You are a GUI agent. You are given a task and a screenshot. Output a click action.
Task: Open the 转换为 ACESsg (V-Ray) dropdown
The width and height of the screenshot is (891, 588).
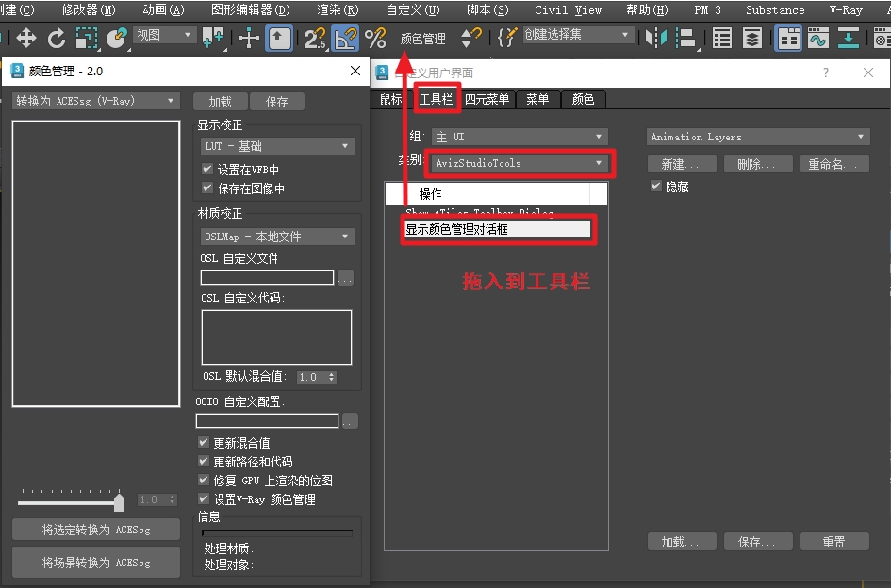pyautogui.click(x=95, y=101)
